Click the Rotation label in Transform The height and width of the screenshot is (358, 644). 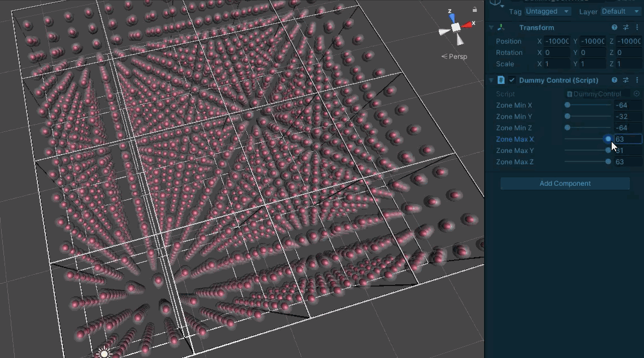point(509,53)
